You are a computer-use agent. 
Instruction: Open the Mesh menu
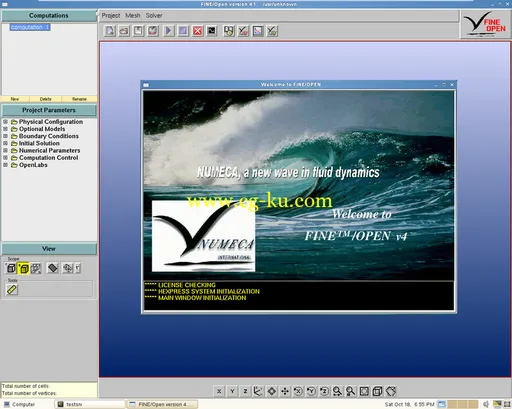click(133, 15)
